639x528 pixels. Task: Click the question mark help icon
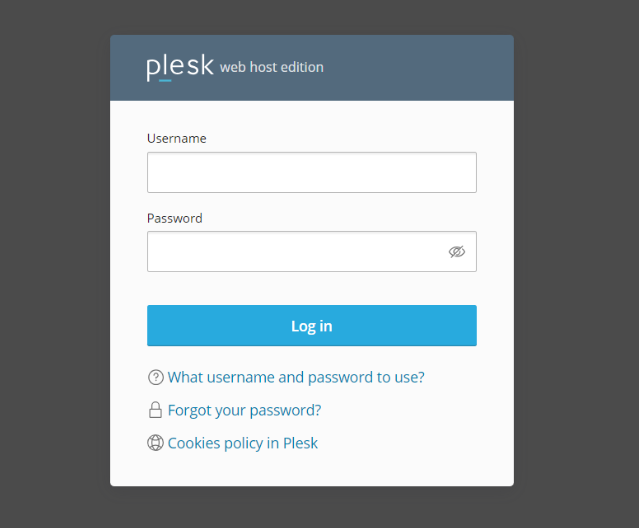155,377
